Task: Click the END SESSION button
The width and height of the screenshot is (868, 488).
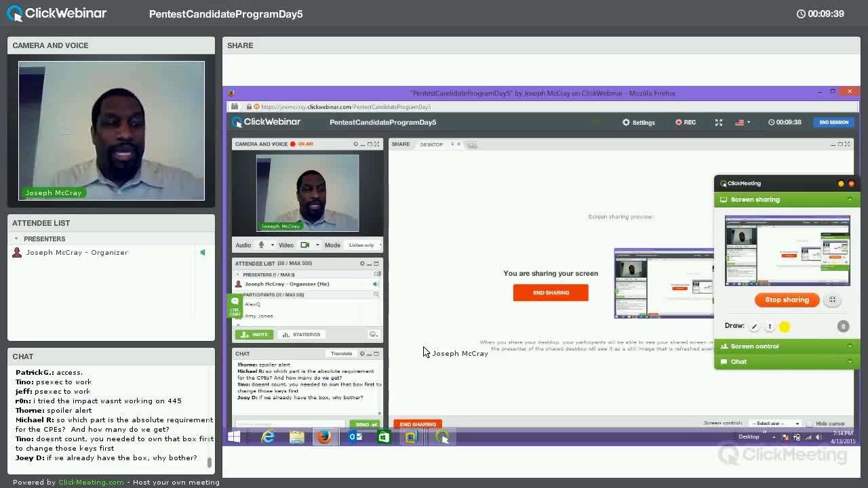Action: pyautogui.click(x=833, y=122)
